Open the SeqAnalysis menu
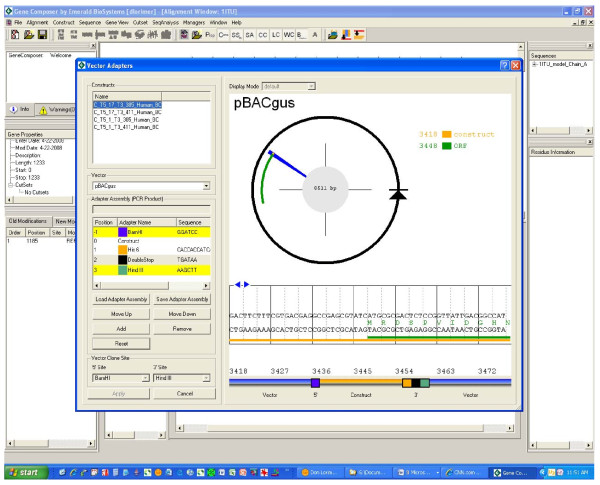The height and width of the screenshot is (485, 600). pyautogui.click(x=165, y=23)
